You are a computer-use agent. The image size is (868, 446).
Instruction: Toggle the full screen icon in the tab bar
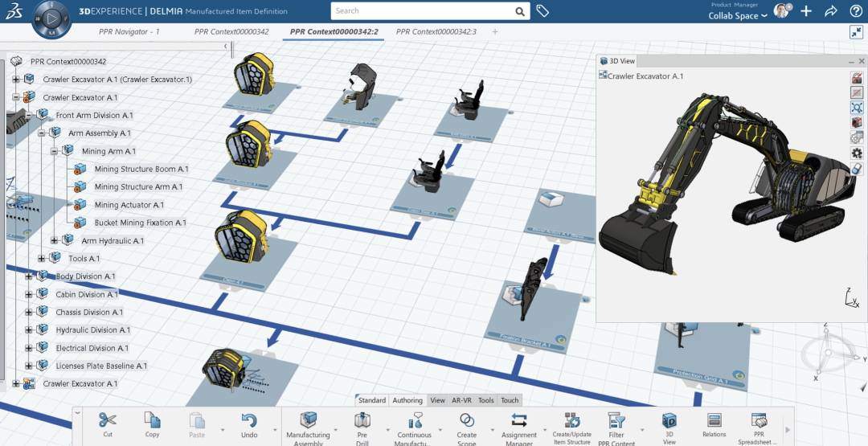856,32
